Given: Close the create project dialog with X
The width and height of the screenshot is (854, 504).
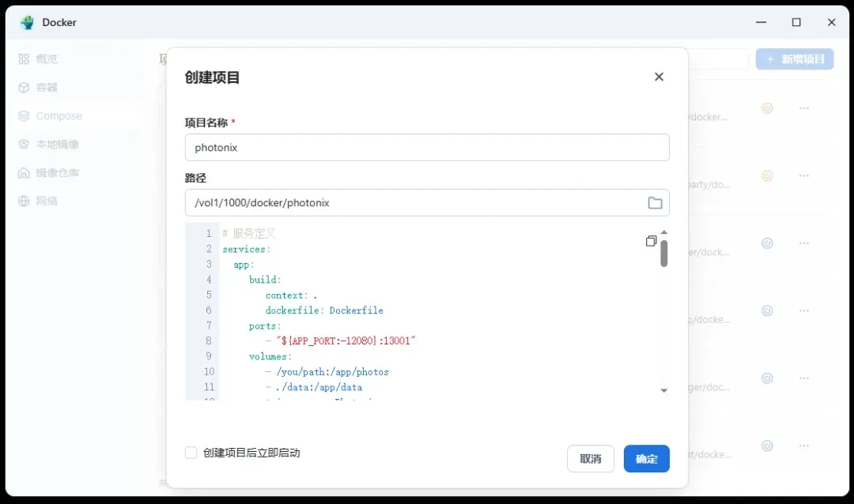Looking at the screenshot, I should [x=659, y=77].
